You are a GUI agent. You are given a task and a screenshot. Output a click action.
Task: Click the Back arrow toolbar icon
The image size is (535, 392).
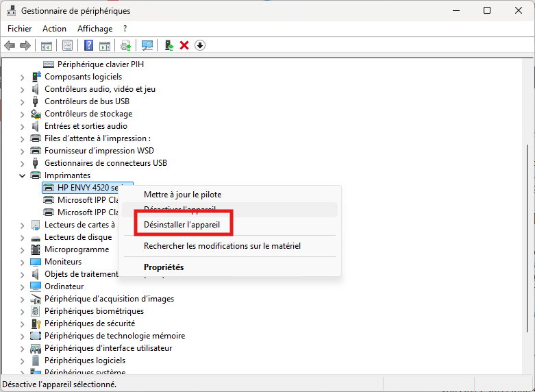pos(10,45)
